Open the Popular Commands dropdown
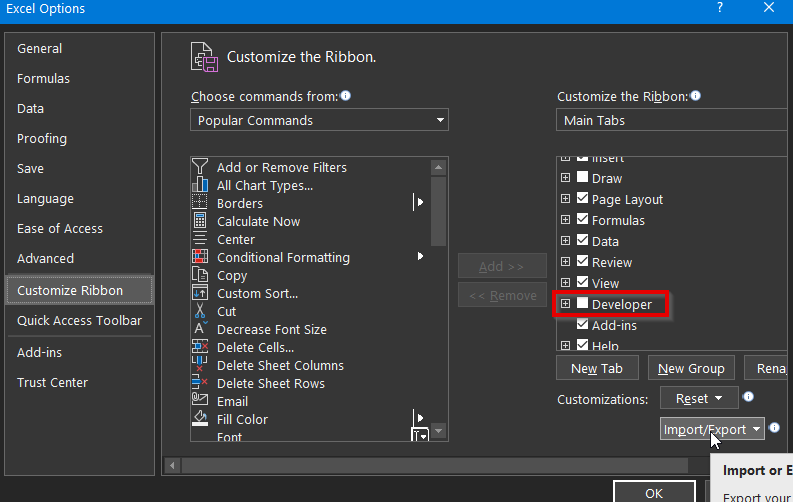 coord(319,120)
